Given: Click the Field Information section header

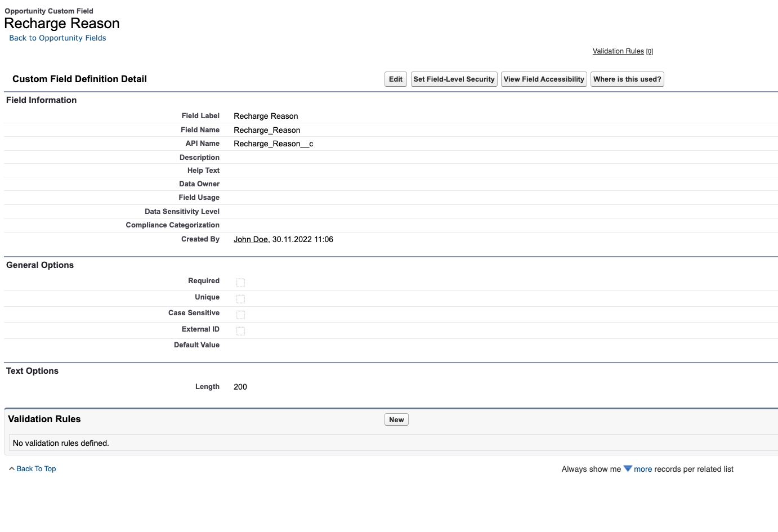Looking at the screenshot, I should [41, 100].
